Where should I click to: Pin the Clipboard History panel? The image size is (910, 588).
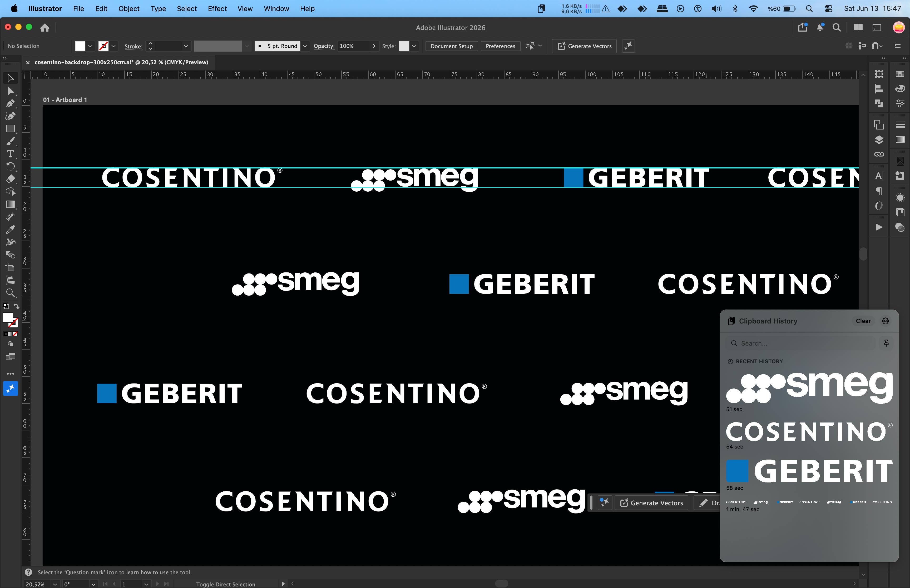click(886, 343)
